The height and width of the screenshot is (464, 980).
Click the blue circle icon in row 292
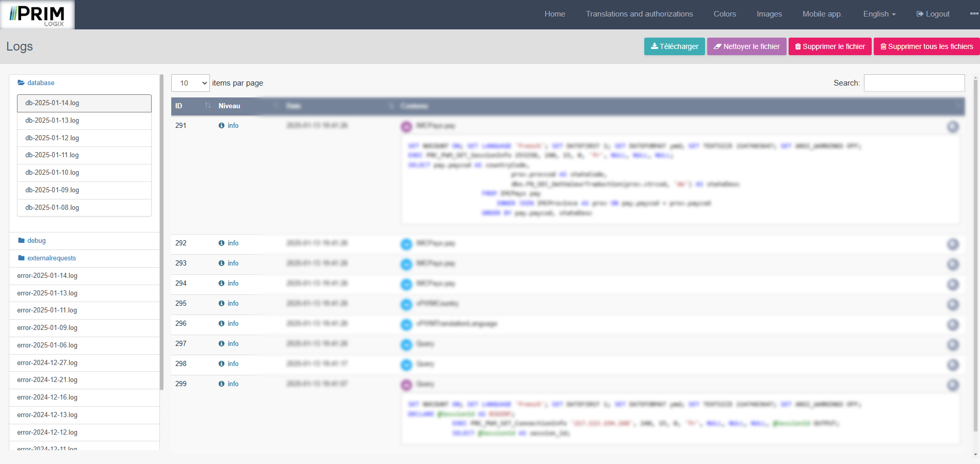pyautogui.click(x=406, y=244)
